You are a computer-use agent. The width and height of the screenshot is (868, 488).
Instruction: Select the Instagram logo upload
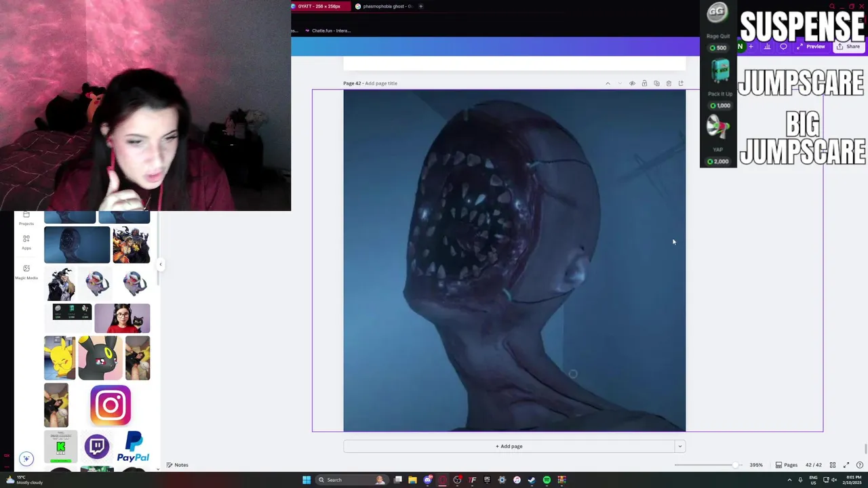click(111, 405)
